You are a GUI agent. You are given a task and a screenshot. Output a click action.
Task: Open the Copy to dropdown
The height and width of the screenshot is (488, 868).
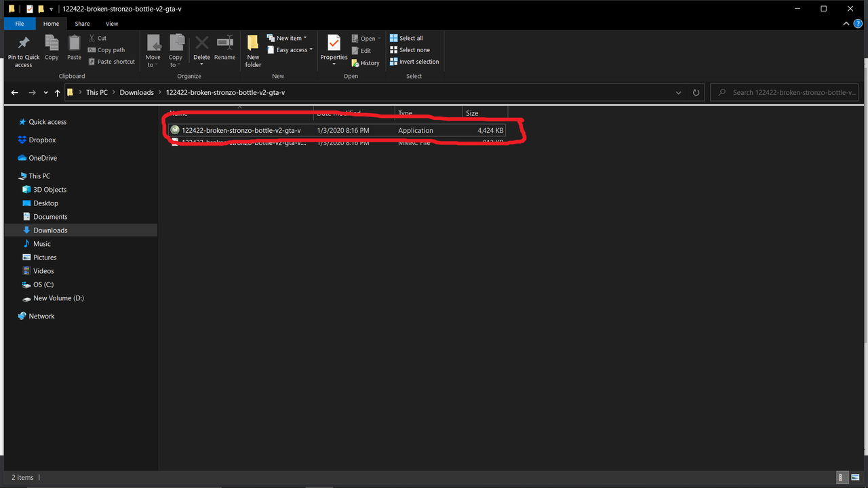pos(176,51)
